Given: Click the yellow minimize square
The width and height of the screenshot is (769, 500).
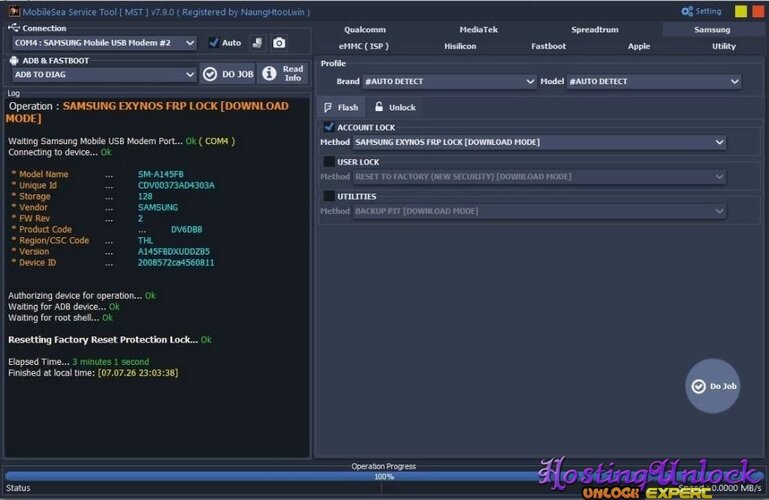Looking at the screenshot, I should (x=741, y=11).
